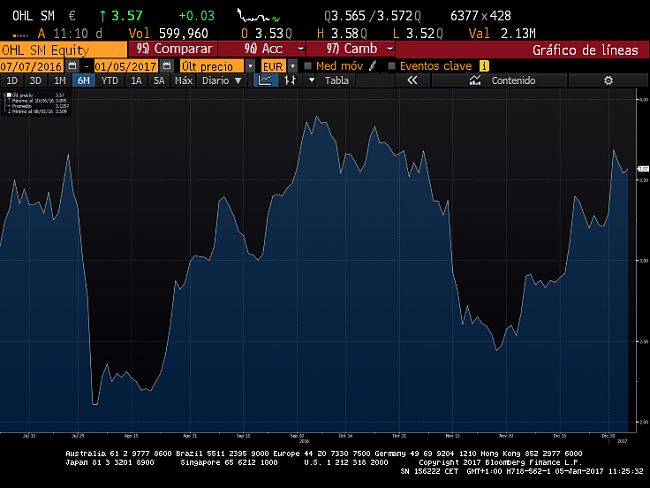Open the end date calendar picker
650x488 pixels.
[x=167, y=66]
